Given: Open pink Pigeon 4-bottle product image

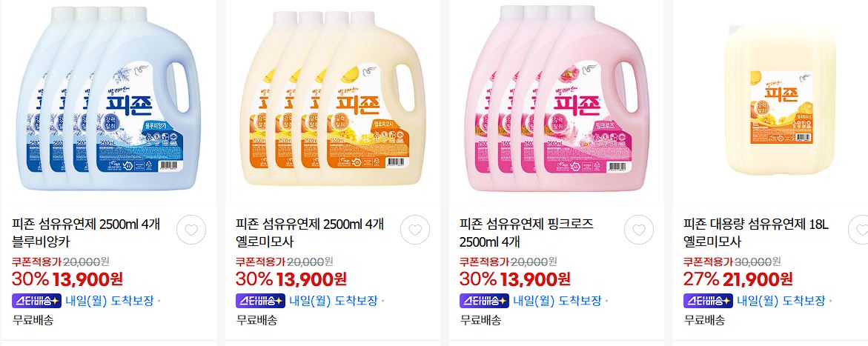Looking at the screenshot, I should 557,99.
